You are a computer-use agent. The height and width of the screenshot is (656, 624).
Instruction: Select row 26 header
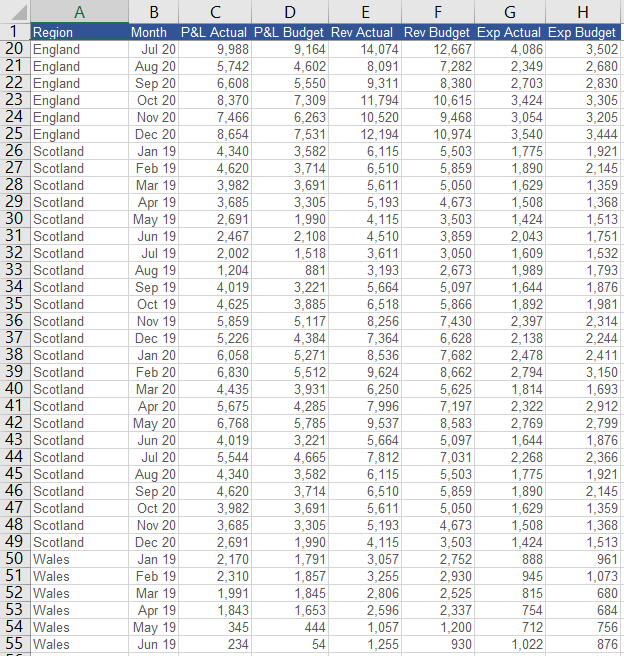[14, 151]
